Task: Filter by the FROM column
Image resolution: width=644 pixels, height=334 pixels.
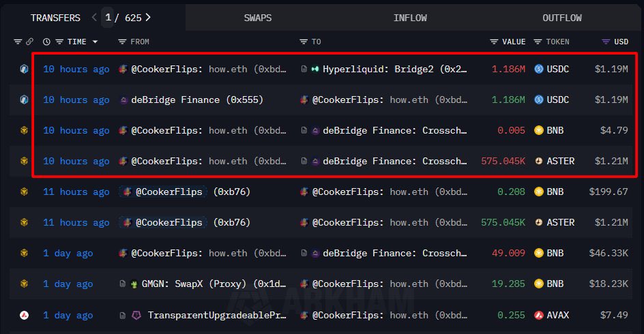Action: point(122,42)
